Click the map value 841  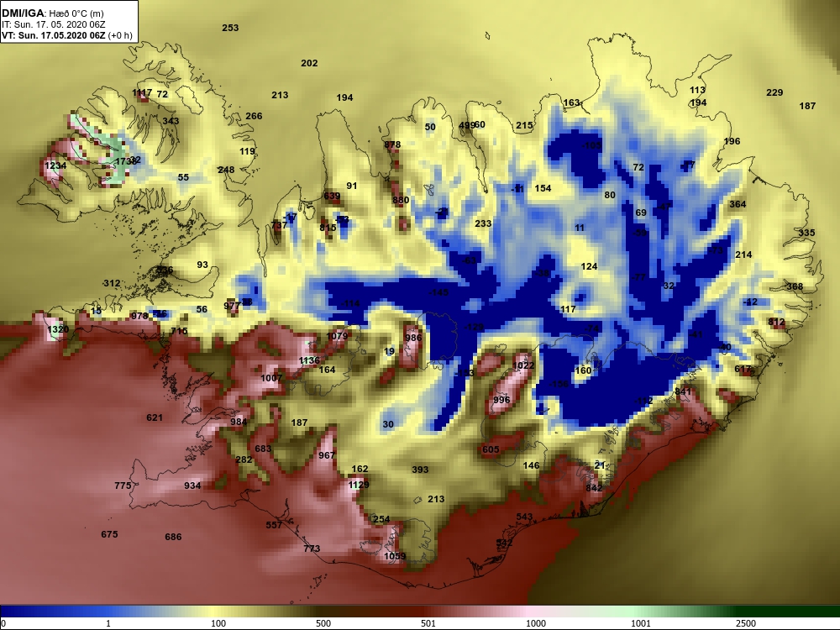(683, 391)
